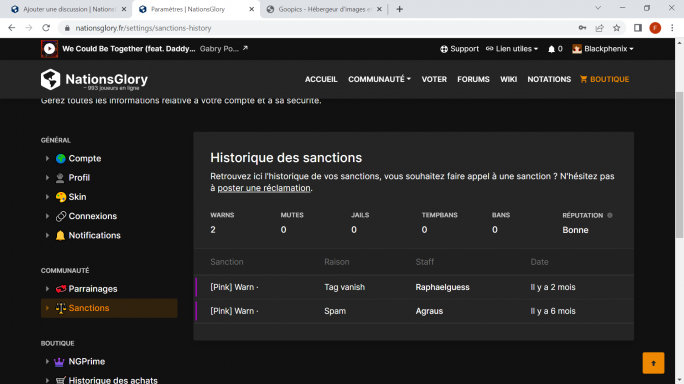The height and width of the screenshot is (384, 684).
Task: Expand the Parrainages tree arrow
Action: pyautogui.click(x=47, y=289)
